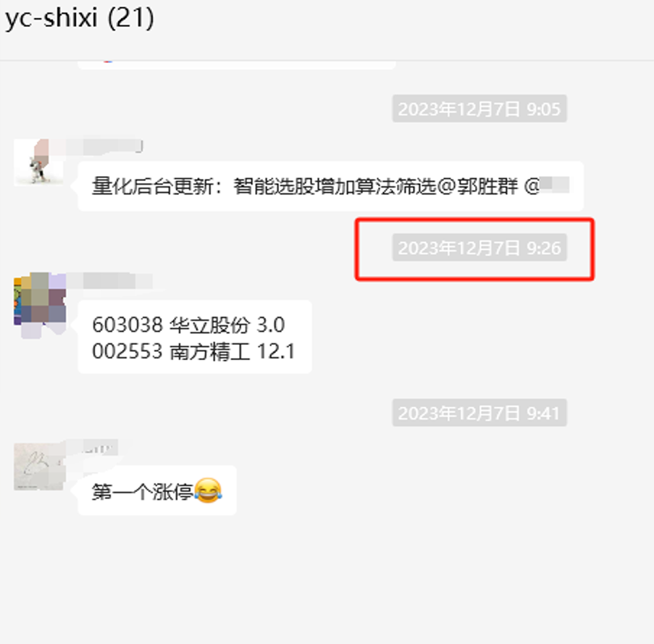Select the 量化后台更新 message bubble

[x=330, y=186]
